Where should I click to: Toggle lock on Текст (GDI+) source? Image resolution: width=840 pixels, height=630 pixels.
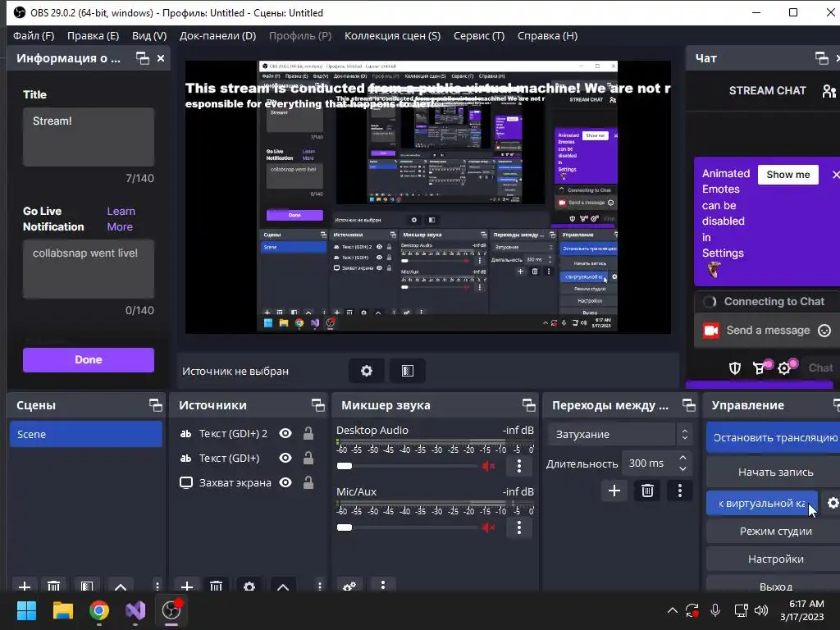(308, 458)
